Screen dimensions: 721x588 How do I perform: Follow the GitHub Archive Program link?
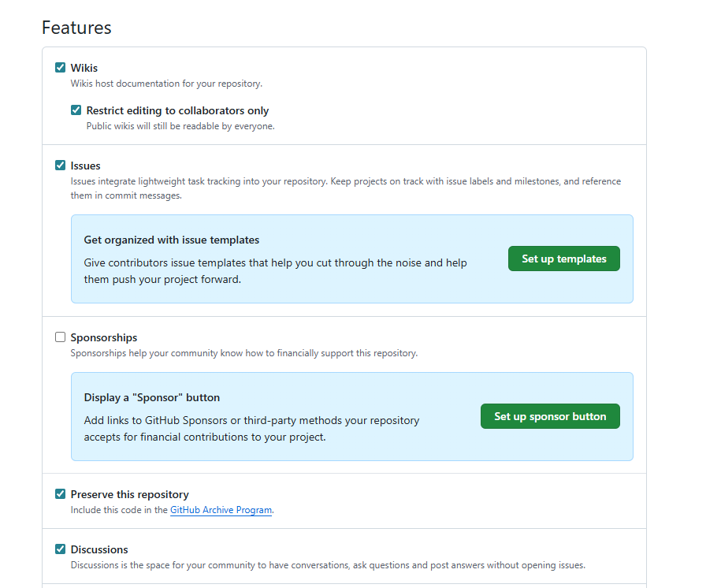click(221, 510)
